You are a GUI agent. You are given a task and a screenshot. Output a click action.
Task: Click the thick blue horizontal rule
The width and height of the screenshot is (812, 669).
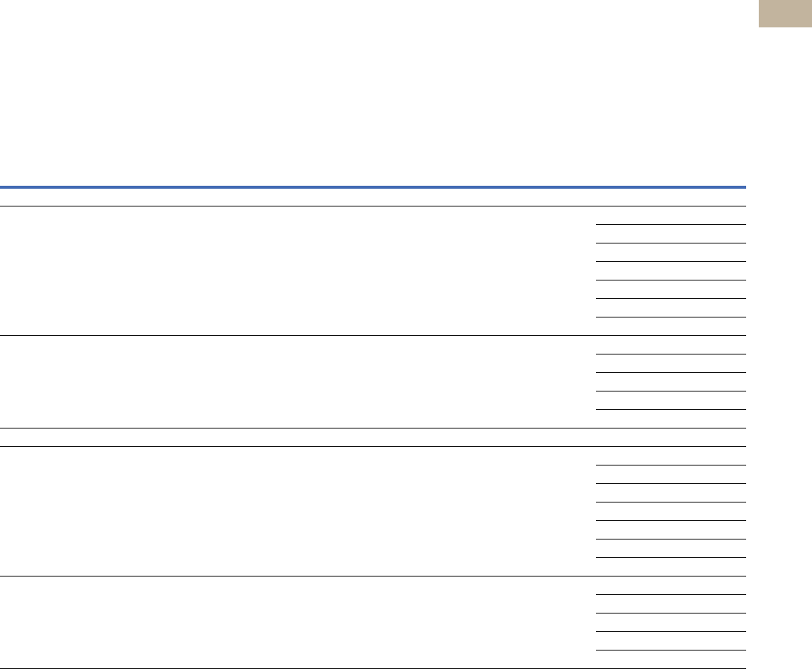373,187
